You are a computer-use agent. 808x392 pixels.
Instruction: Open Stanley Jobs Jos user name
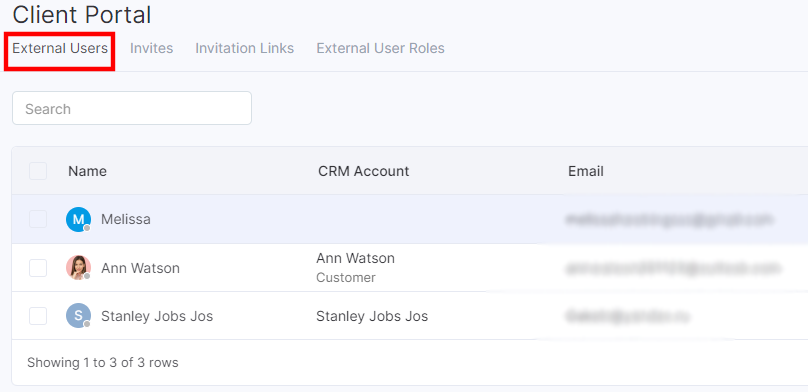(157, 316)
